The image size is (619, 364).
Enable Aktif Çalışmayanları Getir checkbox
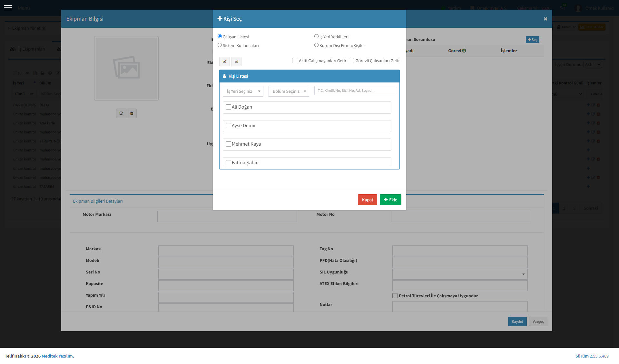[295, 61]
